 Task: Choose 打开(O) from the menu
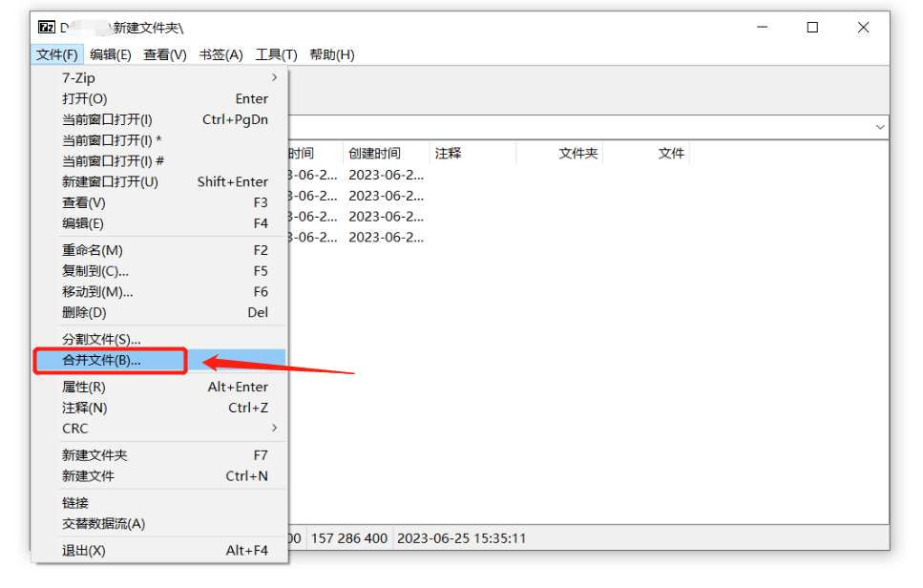[x=160, y=99]
